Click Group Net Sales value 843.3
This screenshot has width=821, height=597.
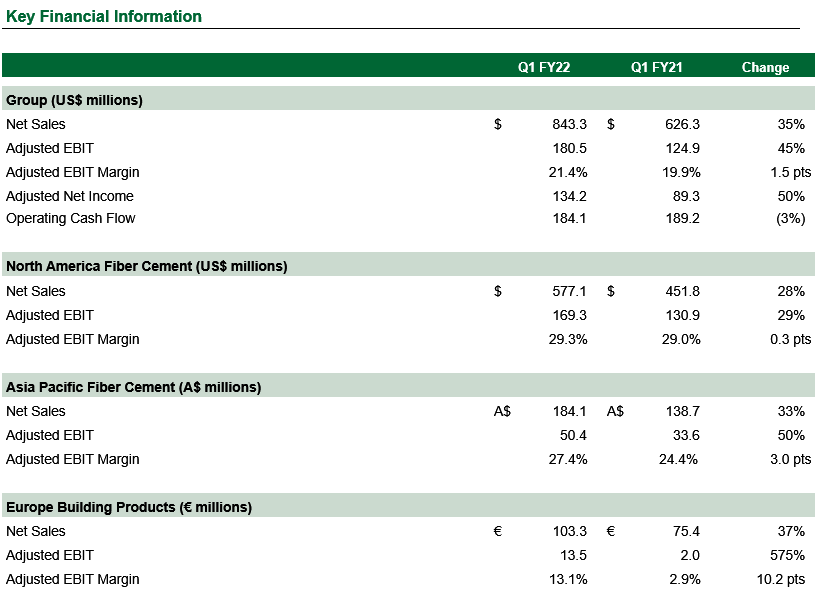pos(569,124)
